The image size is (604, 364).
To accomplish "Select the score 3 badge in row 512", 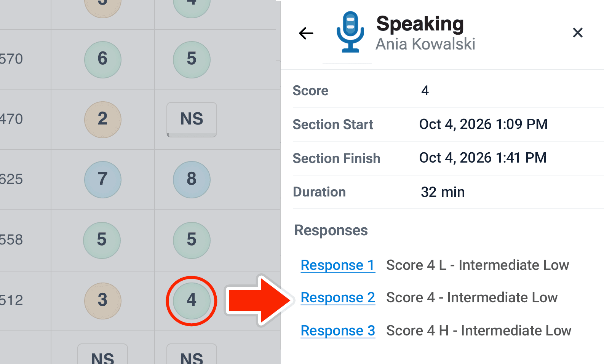I will pyautogui.click(x=103, y=300).
